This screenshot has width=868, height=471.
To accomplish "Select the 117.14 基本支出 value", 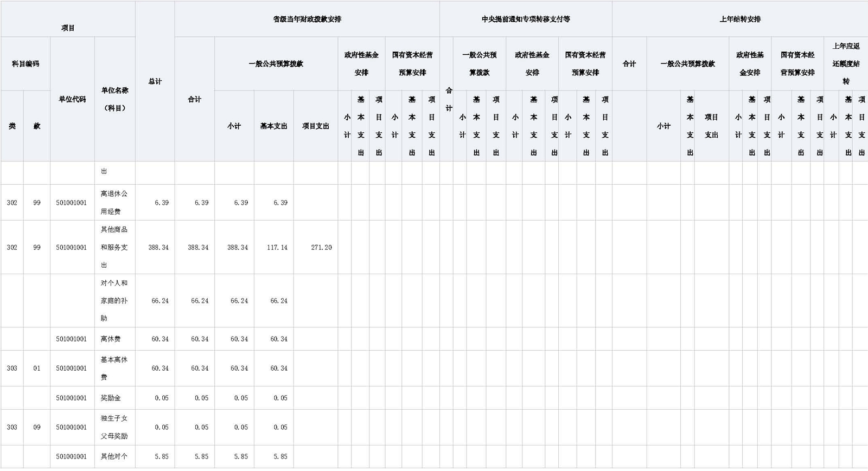I will pyautogui.click(x=277, y=247).
